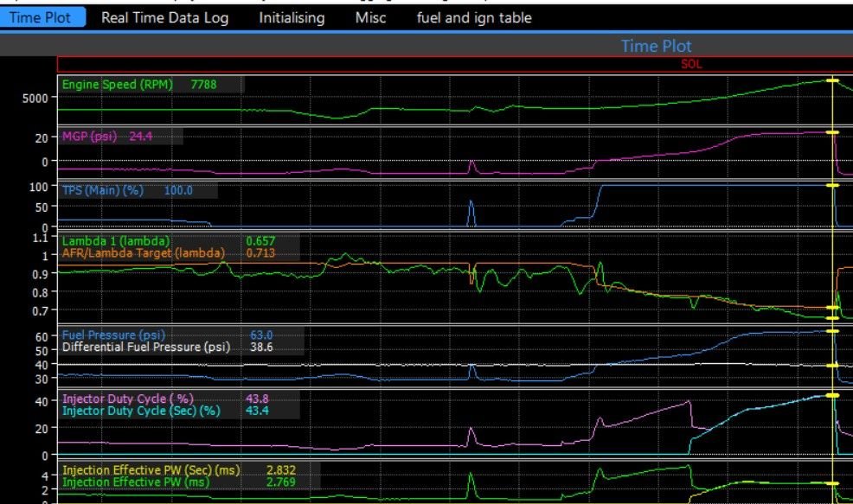The height and width of the screenshot is (504, 853).
Task: Open the Real Time Data Log tab
Action: click(x=165, y=17)
